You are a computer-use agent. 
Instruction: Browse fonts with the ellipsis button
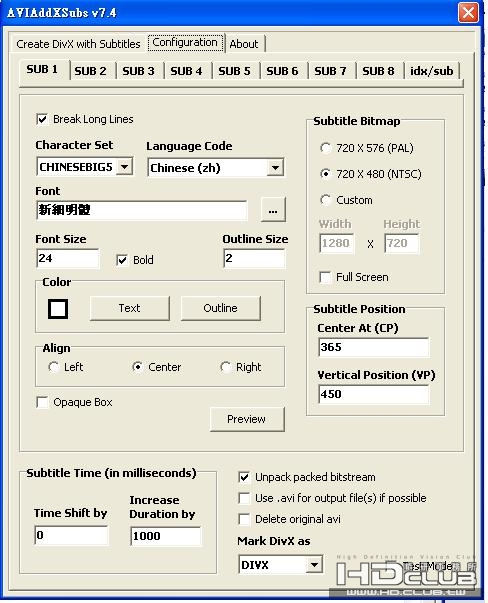tap(273, 210)
